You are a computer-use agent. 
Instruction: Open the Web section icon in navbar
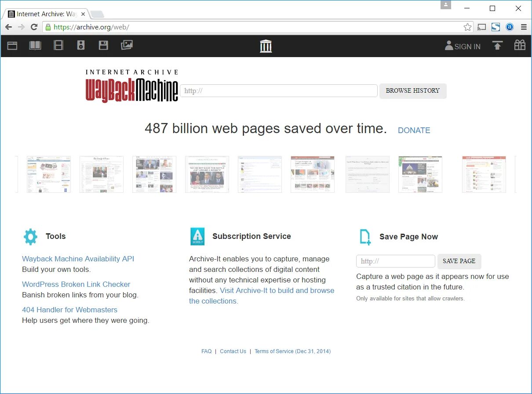pos(12,45)
